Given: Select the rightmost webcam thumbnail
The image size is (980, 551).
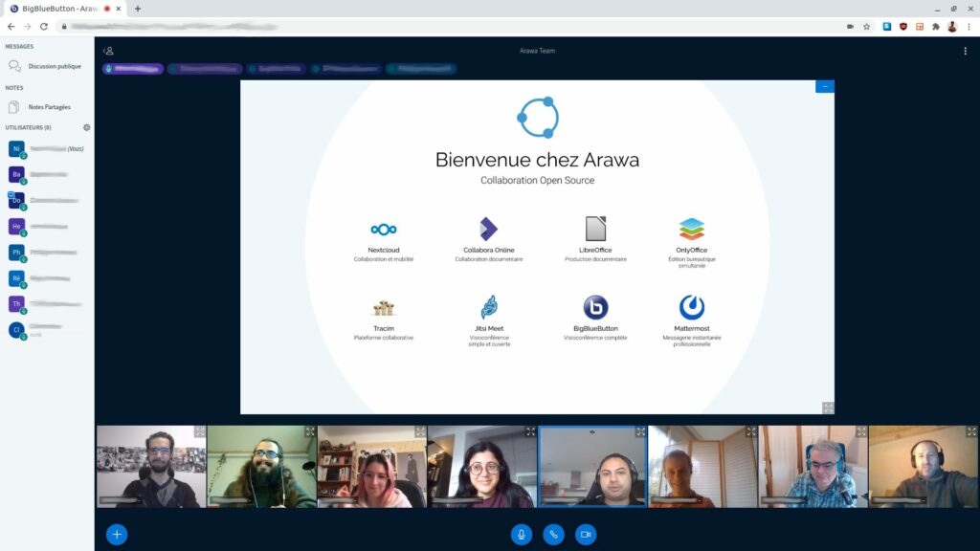Looking at the screenshot, I should 924,467.
